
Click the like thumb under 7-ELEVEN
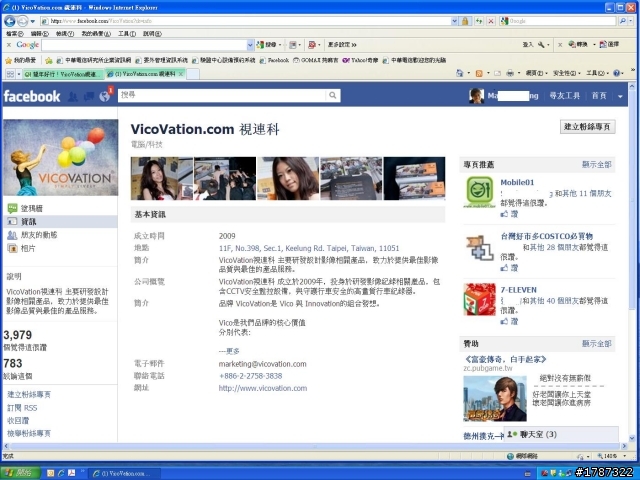tap(505, 321)
